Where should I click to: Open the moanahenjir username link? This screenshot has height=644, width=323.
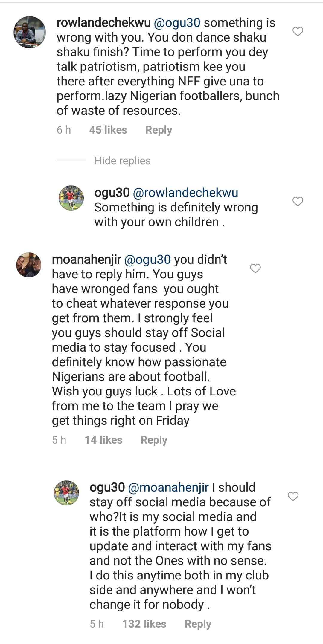[86, 260]
